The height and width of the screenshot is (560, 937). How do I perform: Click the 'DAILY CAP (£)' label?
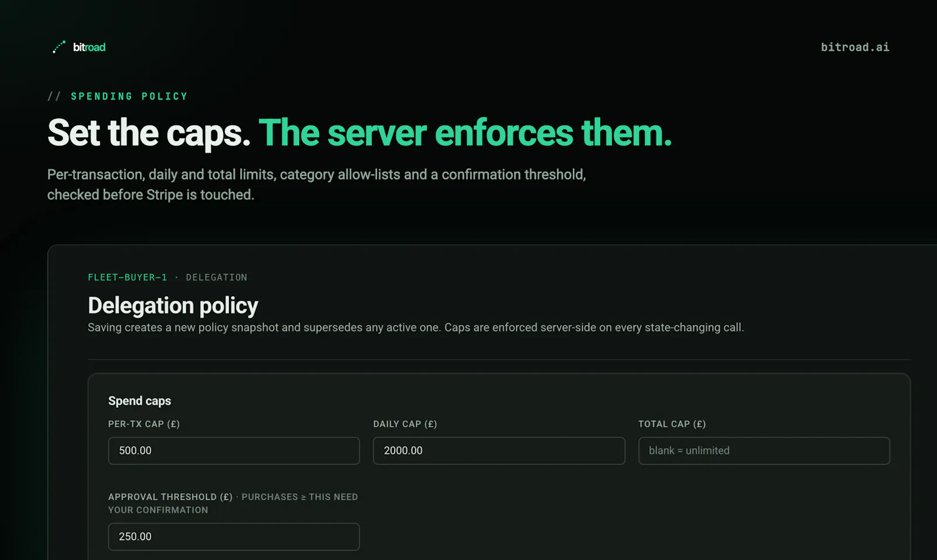(x=405, y=424)
